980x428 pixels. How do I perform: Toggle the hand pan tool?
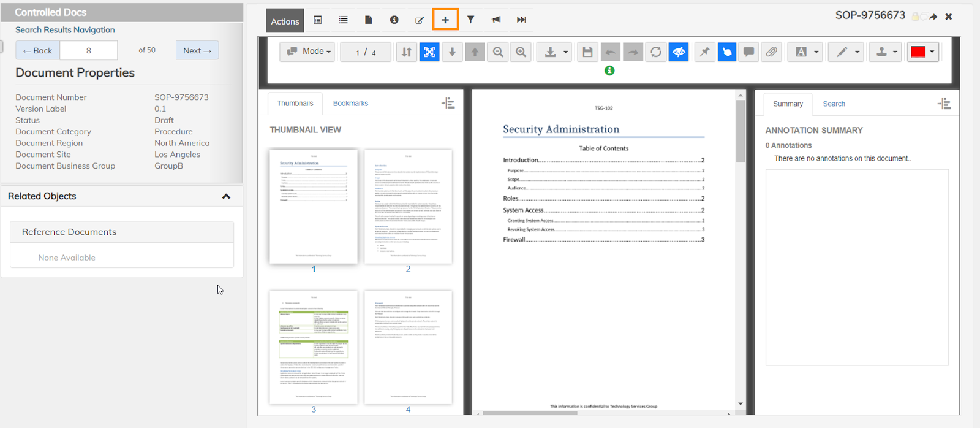pyautogui.click(x=726, y=52)
